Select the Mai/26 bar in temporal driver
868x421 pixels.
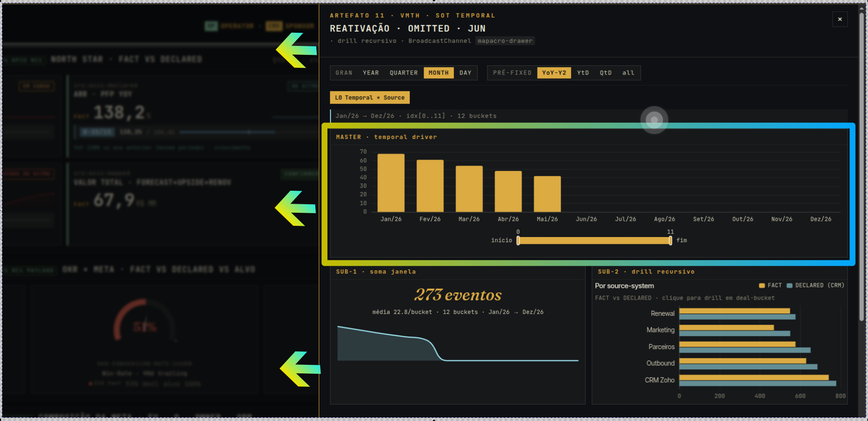547,194
